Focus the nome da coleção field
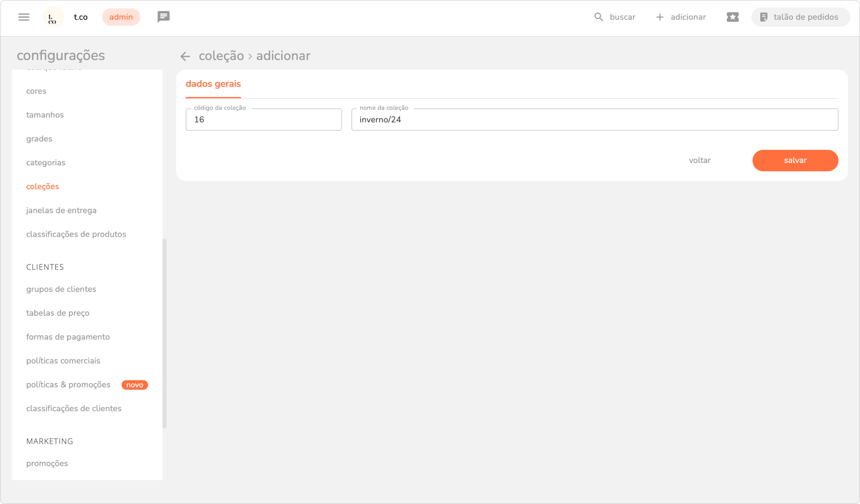Screen dimensions: 860x504 point(594,120)
